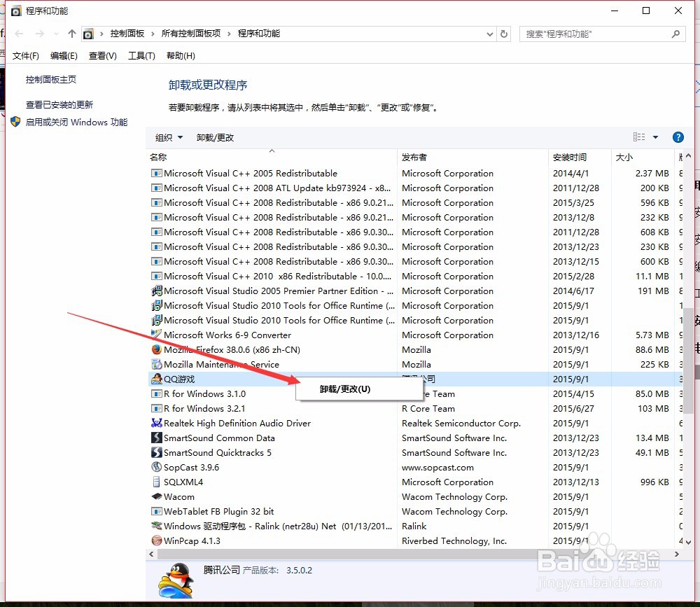Image resolution: width=700 pixels, height=607 pixels.
Task: Click the Microsoft Works 6-9 Converter icon
Action: (x=156, y=334)
